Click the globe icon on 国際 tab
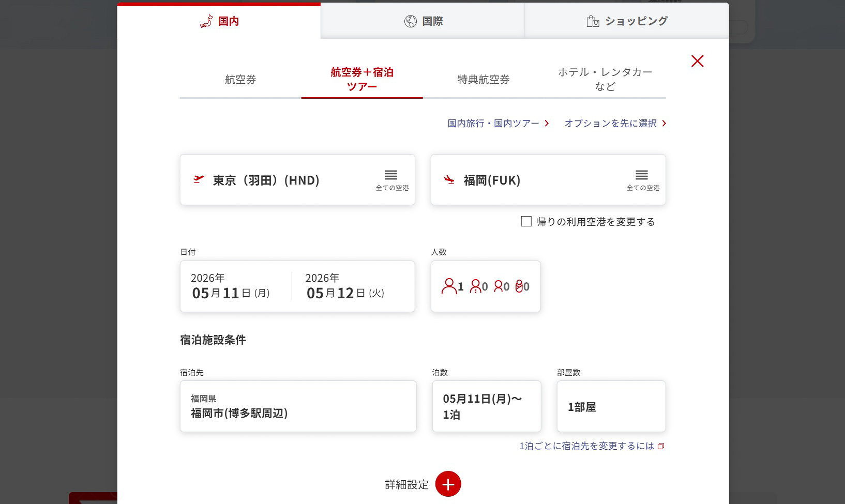 (x=409, y=21)
